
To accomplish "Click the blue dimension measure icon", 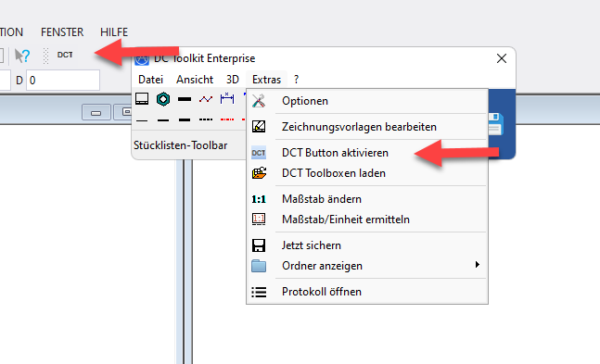I will pyautogui.click(x=227, y=99).
